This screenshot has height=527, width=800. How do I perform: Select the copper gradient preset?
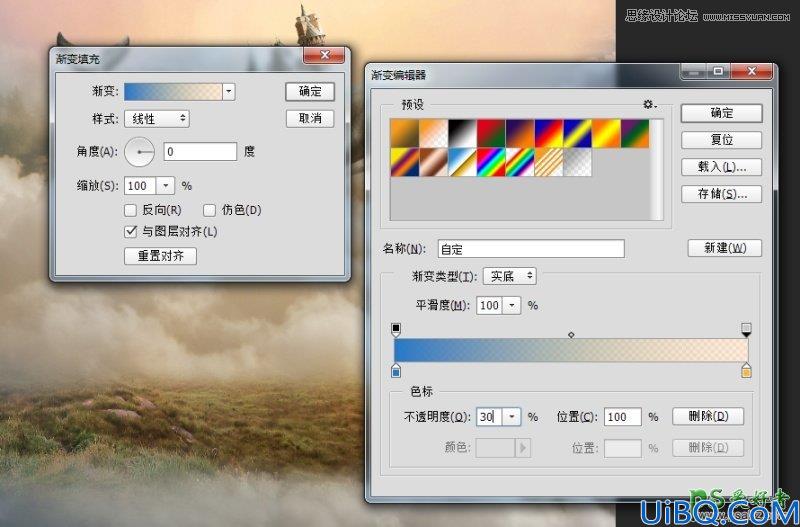click(x=433, y=162)
